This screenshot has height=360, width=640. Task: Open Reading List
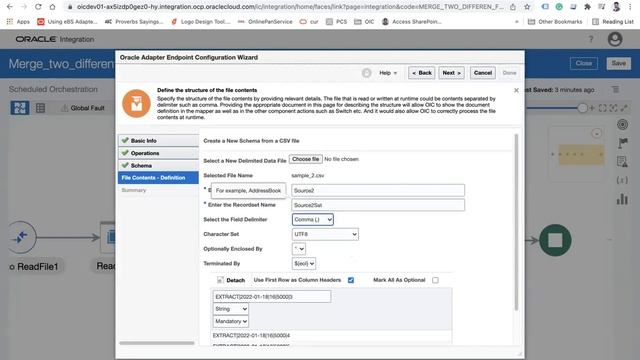(x=613, y=22)
